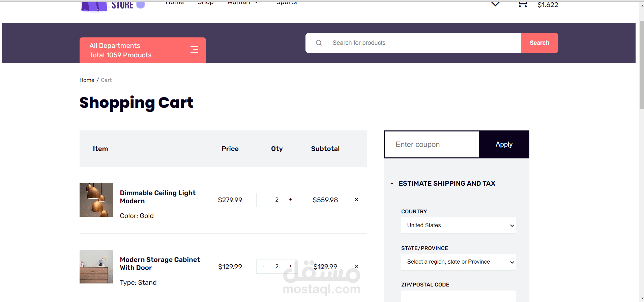
Task: Open the Sports menu item
Action: tap(286, 3)
